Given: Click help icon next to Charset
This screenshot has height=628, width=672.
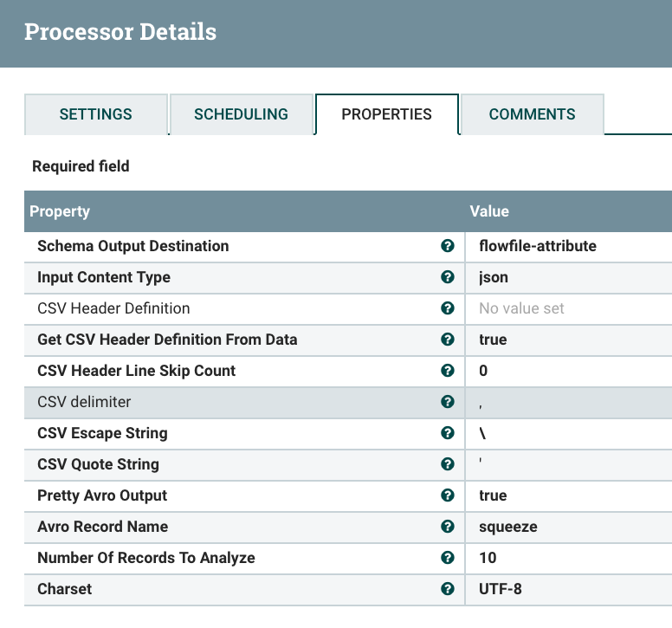Looking at the screenshot, I should tap(448, 589).
